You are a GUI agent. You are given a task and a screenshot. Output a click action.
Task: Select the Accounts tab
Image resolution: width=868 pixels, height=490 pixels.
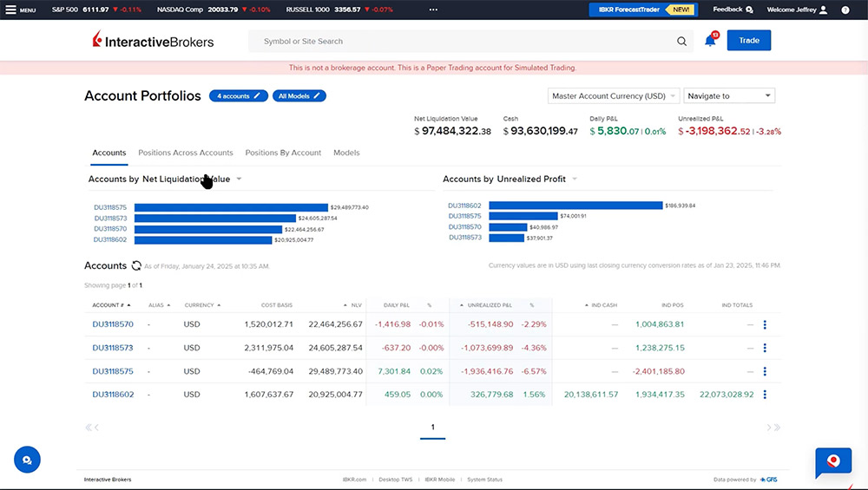point(109,153)
